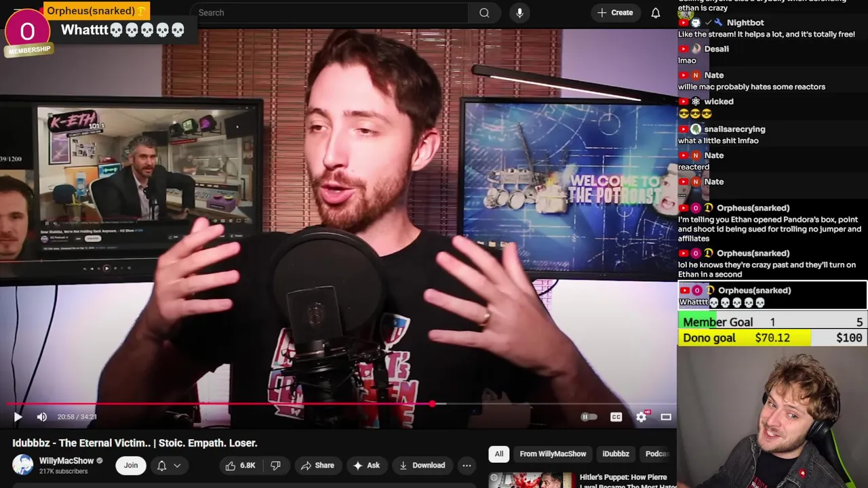Select From WillyMacShow filter chip
The height and width of the screenshot is (488, 868).
pos(553,454)
